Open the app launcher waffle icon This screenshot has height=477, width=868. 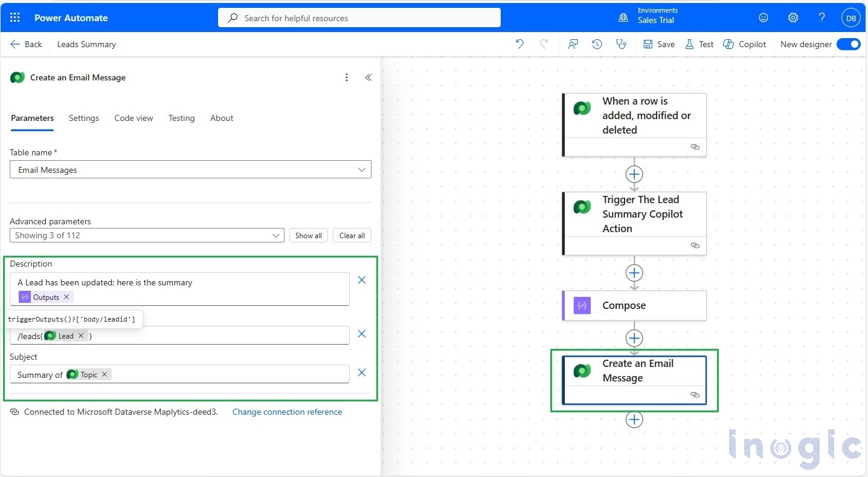(x=14, y=17)
